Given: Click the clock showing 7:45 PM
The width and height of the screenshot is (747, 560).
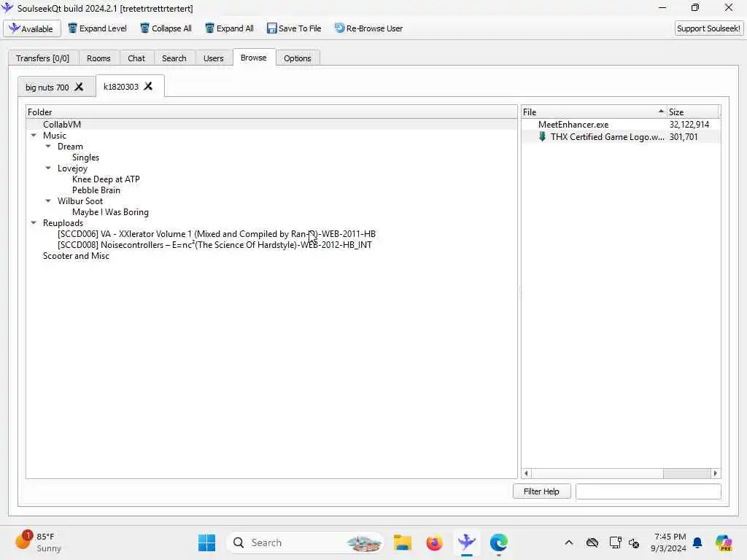Looking at the screenshot, I should click(669, 542).
